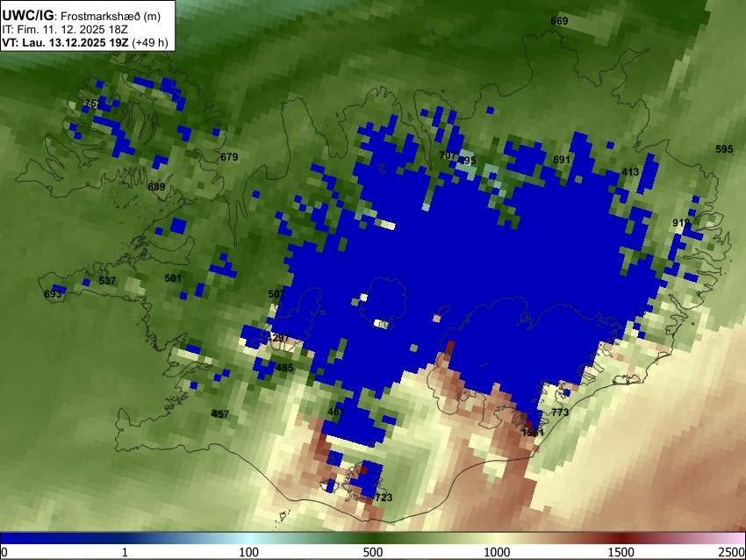Screen dimensions: 746x560
Task: Click the 669 map value
Action: pos(559,21)
